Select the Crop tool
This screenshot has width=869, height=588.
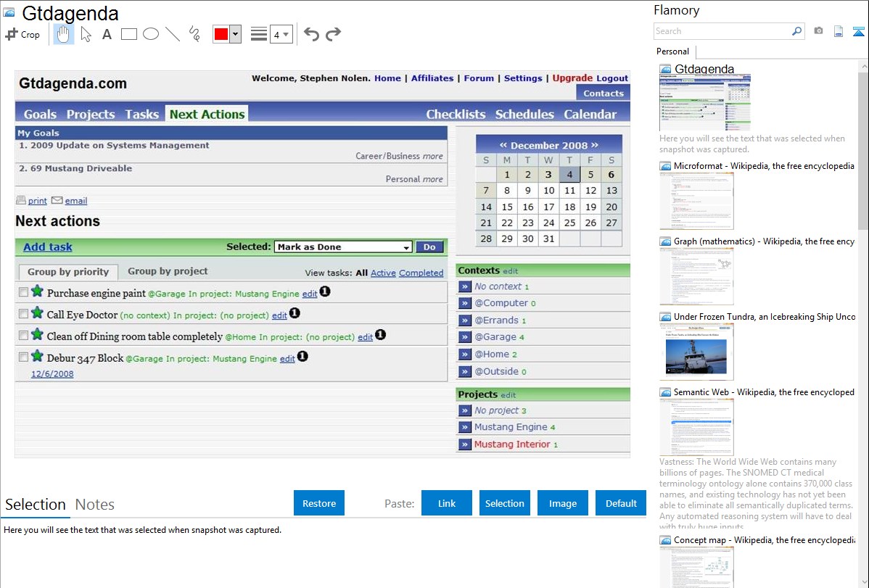point(22,34)
